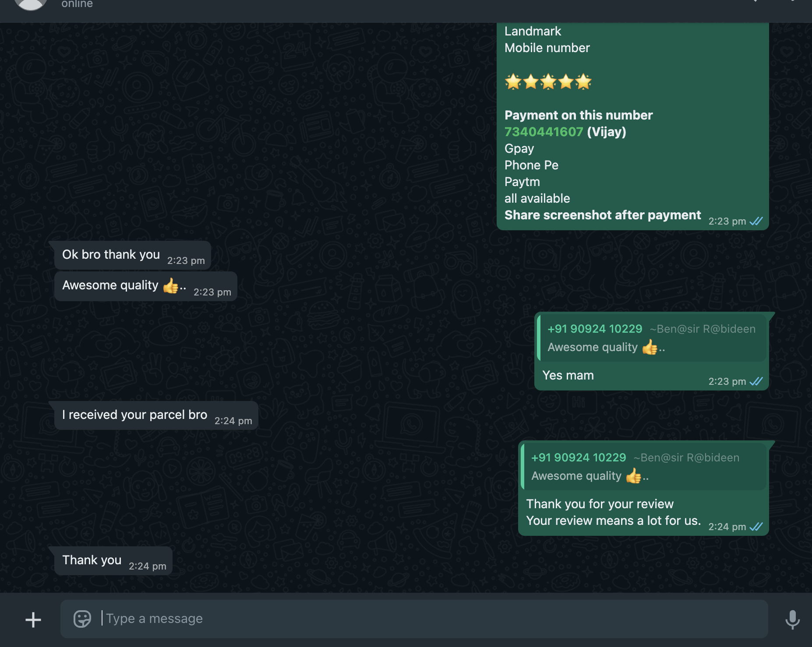Select "I received your parcel bro" message
This screenshot has width=812, height=647.
(x=134, y=415)
